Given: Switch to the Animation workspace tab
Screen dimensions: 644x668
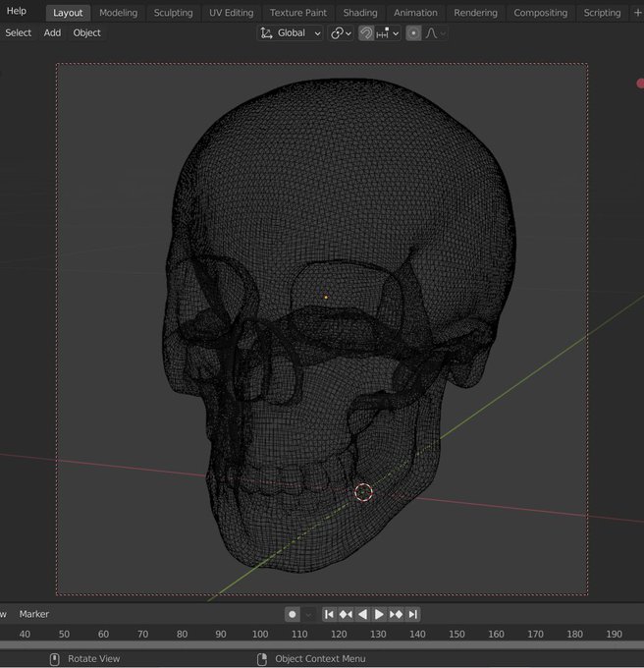Looking at the screenshot, I should 415,13.
